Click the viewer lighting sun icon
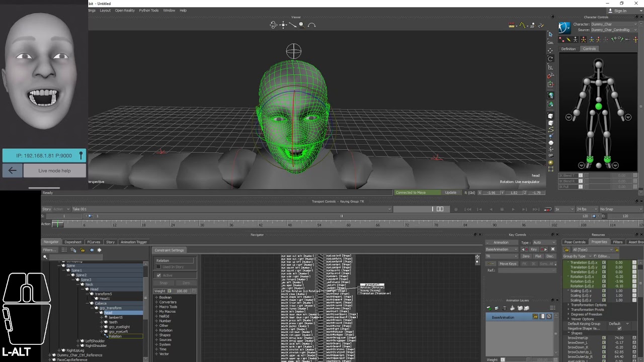 [550, 162]
